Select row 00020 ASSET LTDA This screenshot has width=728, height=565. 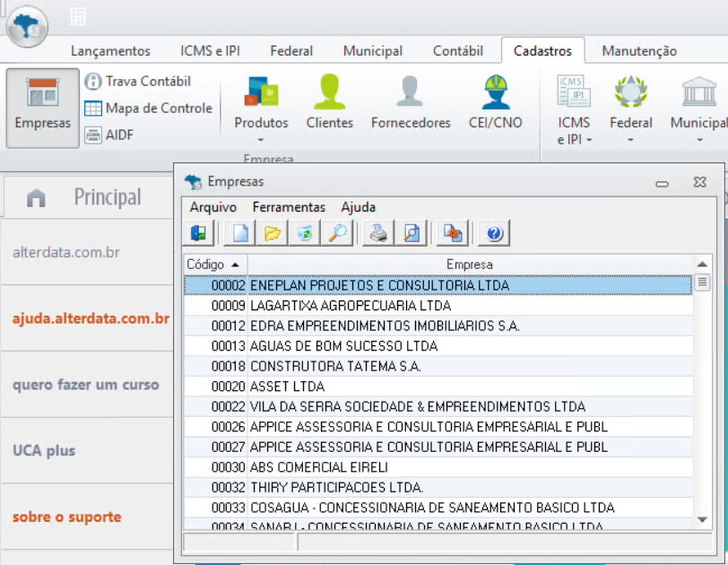click(x=438, y=387)
